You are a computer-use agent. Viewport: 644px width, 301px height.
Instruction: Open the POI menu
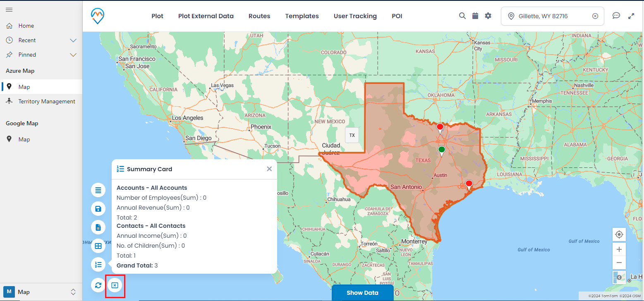[397, 16]
